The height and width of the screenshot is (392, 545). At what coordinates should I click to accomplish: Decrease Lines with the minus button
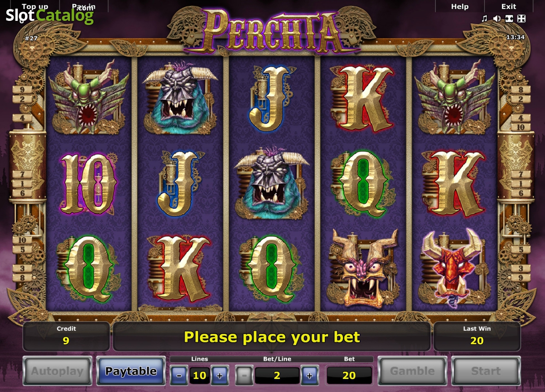(x=179, y=376)
